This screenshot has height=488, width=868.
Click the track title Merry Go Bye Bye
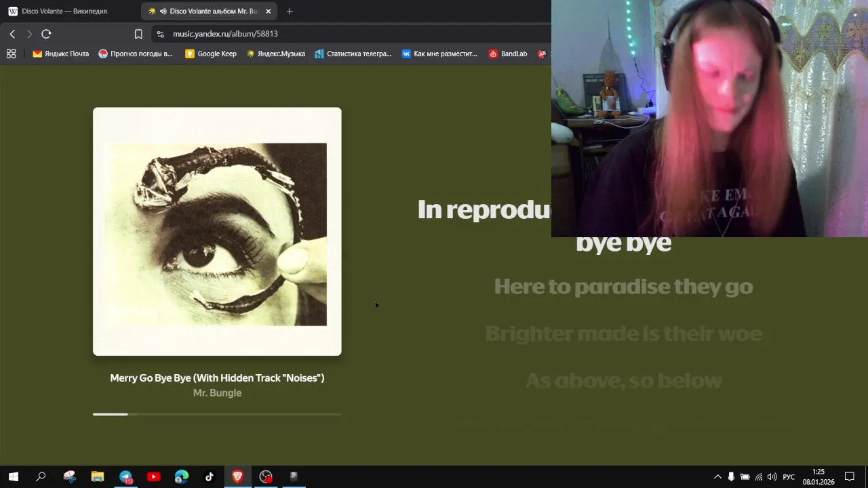point(217,378)
